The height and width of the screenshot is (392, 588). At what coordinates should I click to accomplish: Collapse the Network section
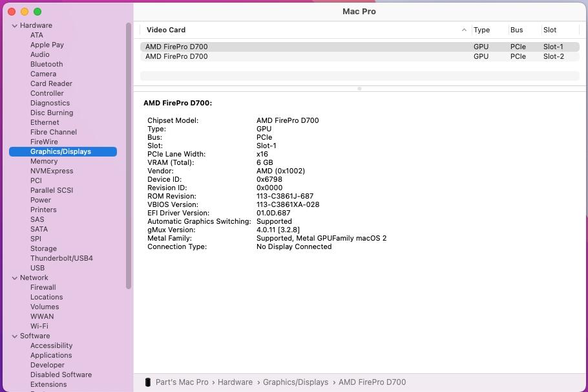pyautogui.click(x=14, y=278)
